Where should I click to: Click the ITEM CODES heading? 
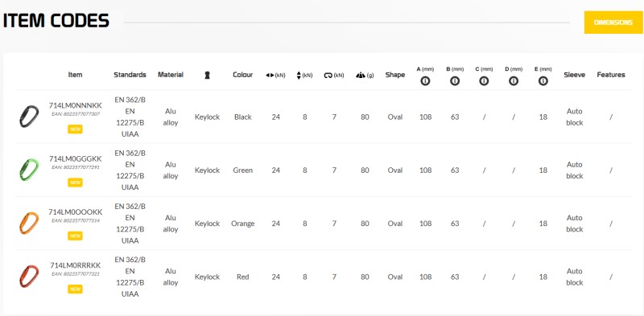pos(56,21)
